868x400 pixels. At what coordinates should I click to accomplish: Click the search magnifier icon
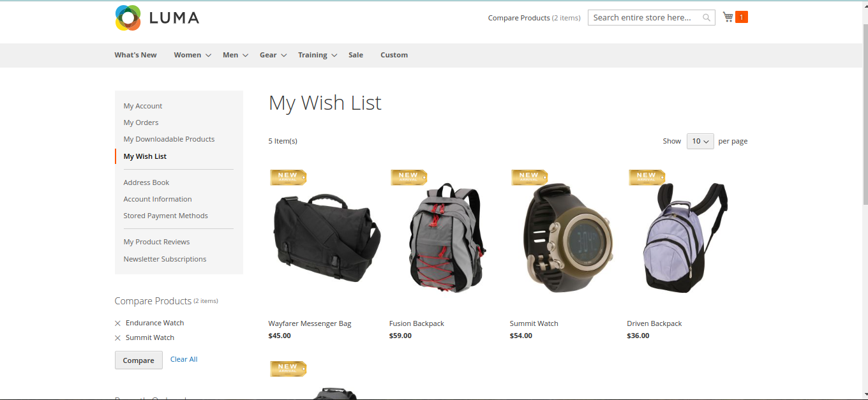(707, 18)
